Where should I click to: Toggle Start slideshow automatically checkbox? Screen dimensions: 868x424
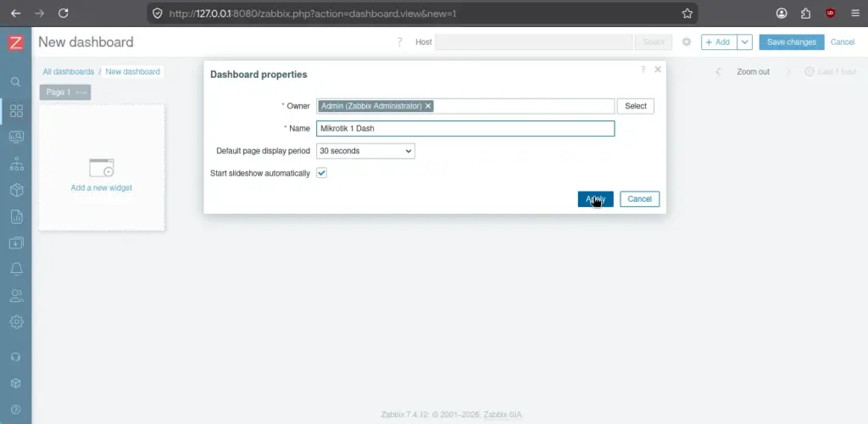click(x=321, y=173)
